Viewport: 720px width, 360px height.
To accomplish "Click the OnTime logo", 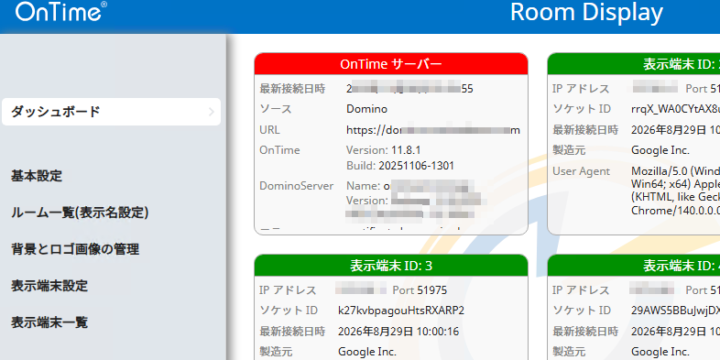I will point(62,12).
